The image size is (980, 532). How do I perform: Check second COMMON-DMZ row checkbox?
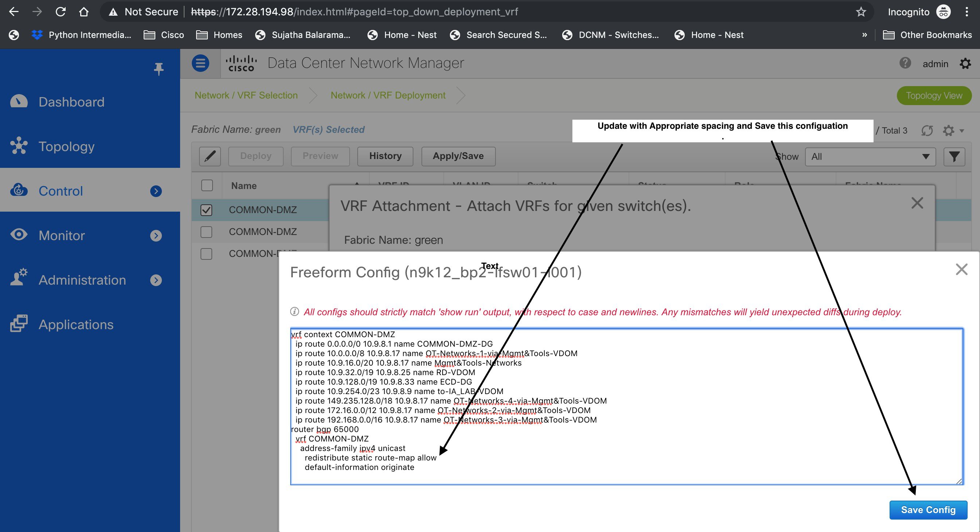pyautogui.click(x=206, y=232)
